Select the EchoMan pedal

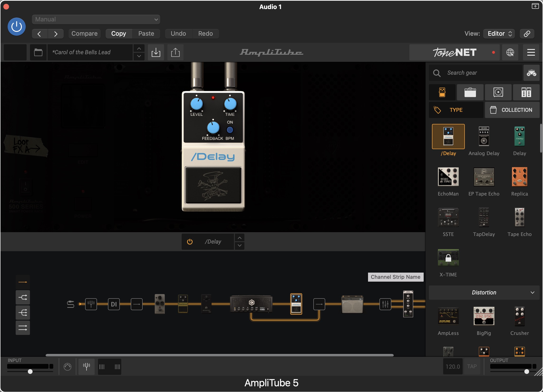(448, 177)
